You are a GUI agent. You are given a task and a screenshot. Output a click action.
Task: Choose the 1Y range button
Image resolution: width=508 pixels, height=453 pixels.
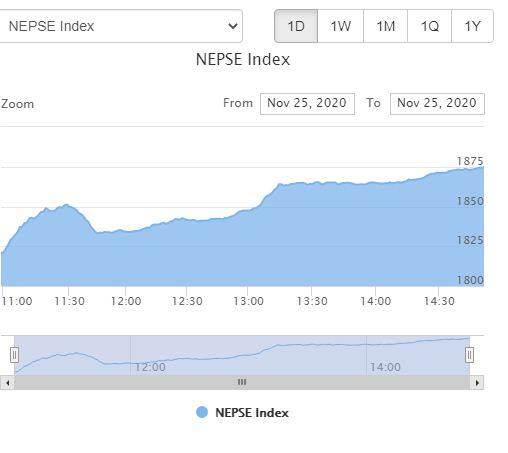click(x=472, y=26)
